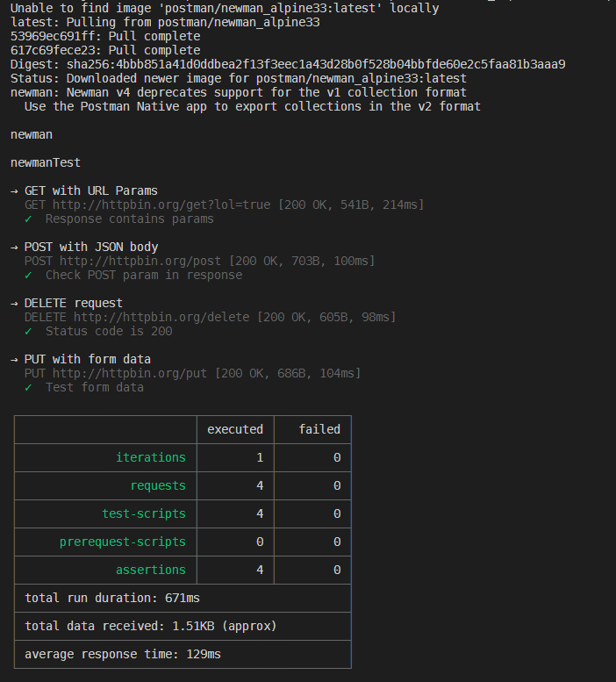This screenshot has width=616, height=682.
Task: Click the httpbin.org/get?lol=true URL line
Action: 224,205
